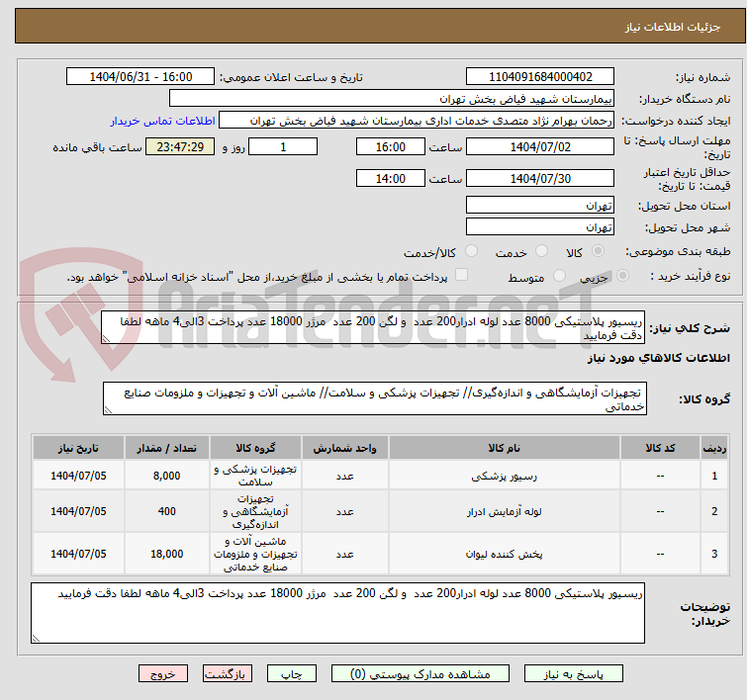Click the "توضیحات خریدار" text area

[337, 613]
